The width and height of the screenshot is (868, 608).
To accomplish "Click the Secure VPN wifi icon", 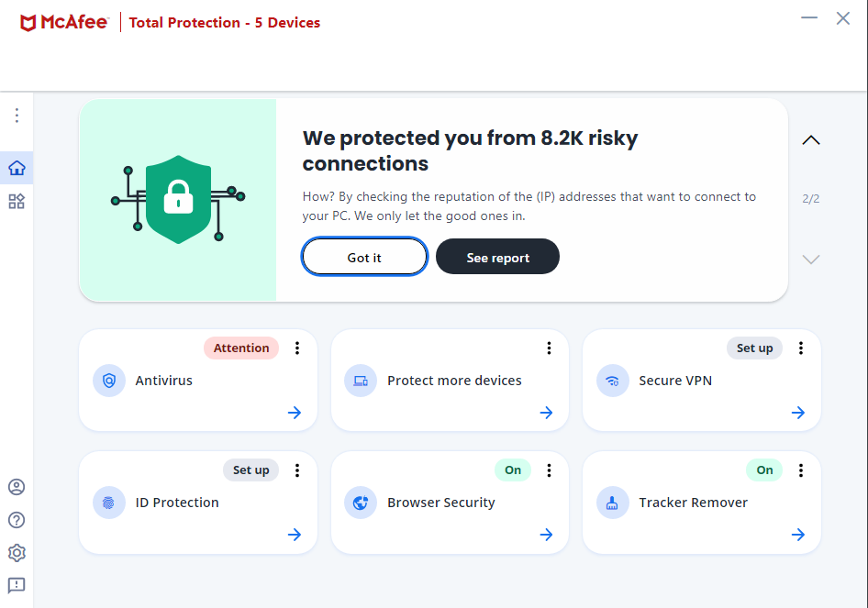I will [x=612, y=381].
